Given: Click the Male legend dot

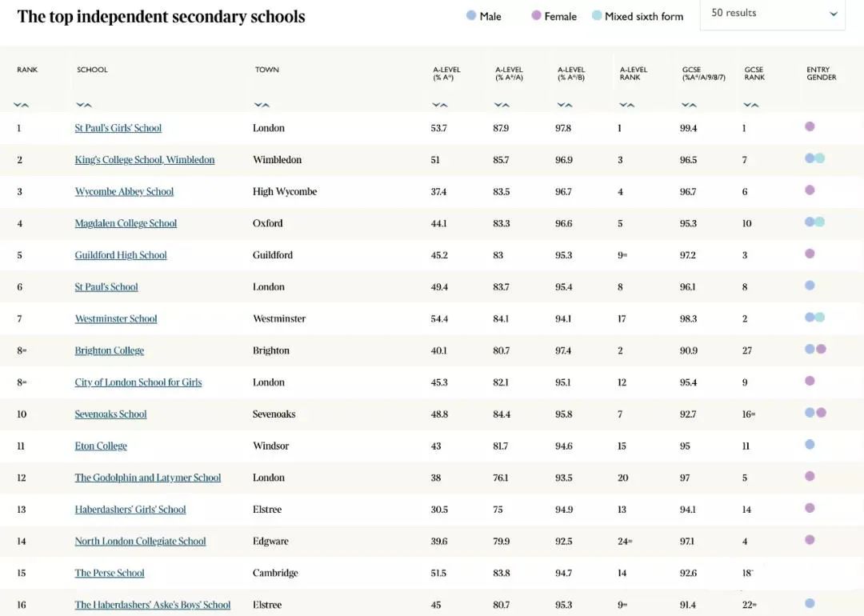Looking at the screenshot, I should point(471,15).
